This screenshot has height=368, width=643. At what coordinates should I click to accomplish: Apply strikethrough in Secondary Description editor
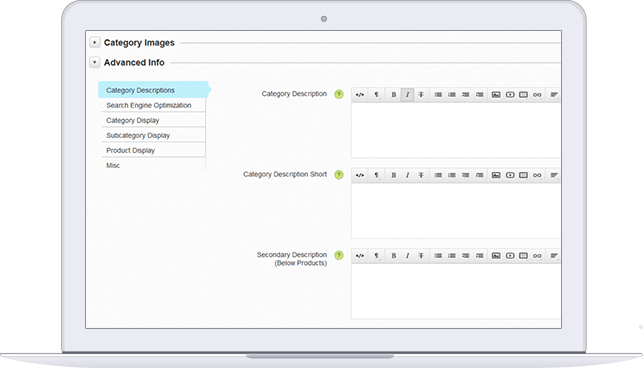click(x=421, y=256)
